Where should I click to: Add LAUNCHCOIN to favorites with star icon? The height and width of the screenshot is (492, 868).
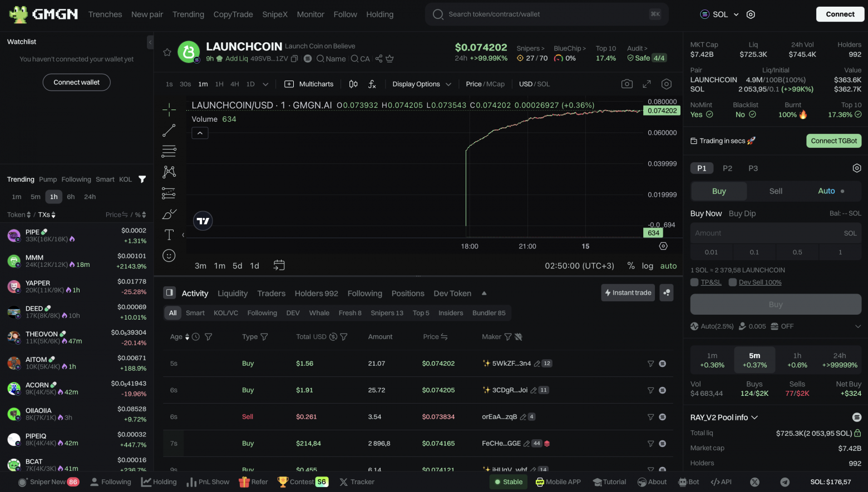coord(167,52)
